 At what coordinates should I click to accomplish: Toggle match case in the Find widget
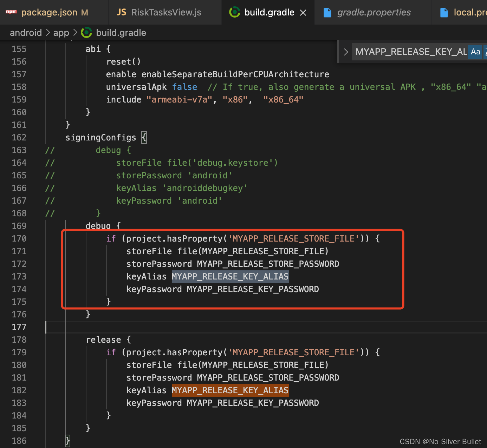[x=475, y=52]
